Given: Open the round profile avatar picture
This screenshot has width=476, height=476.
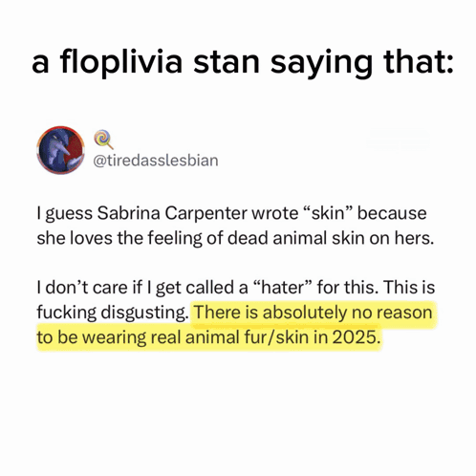Looking at the screenshot, I should pyautogui.click(x=60, y=150).
